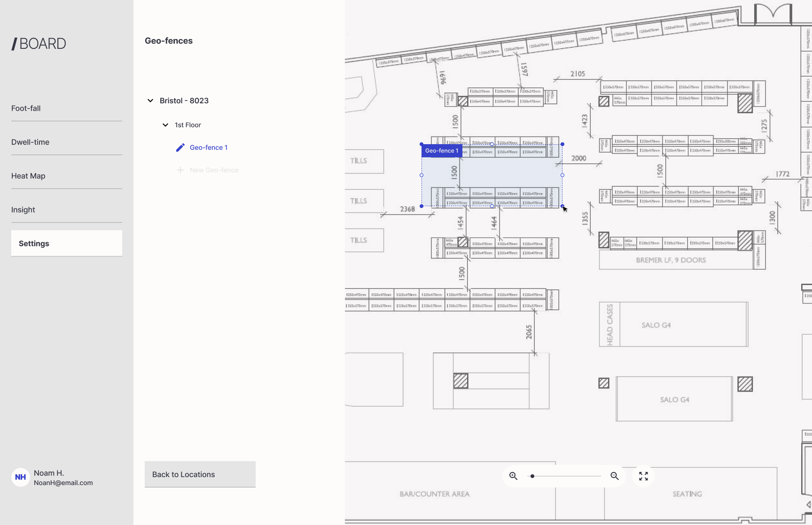812x525 pixels.
Task: Click user name Noam H.
Action: point(49,473)
